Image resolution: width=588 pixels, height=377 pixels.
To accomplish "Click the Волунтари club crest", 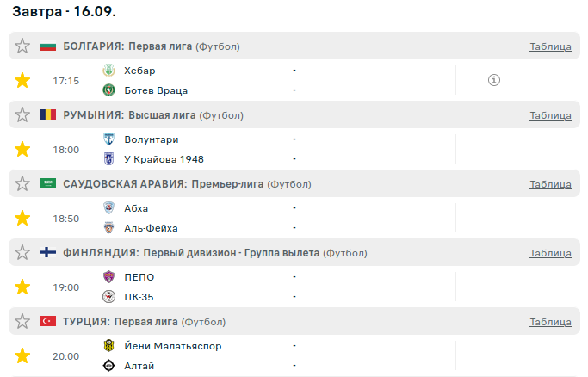I will pos(109,139).
